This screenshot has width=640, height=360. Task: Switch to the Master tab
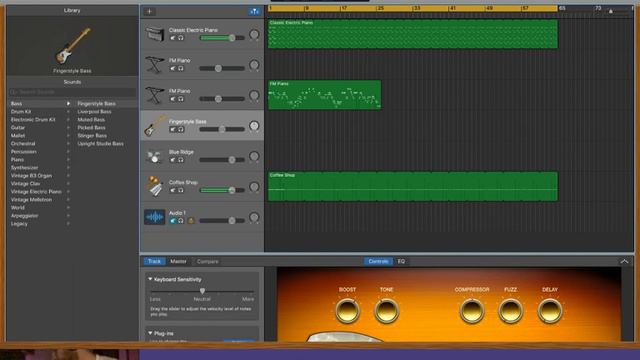[x=178, y=261]
